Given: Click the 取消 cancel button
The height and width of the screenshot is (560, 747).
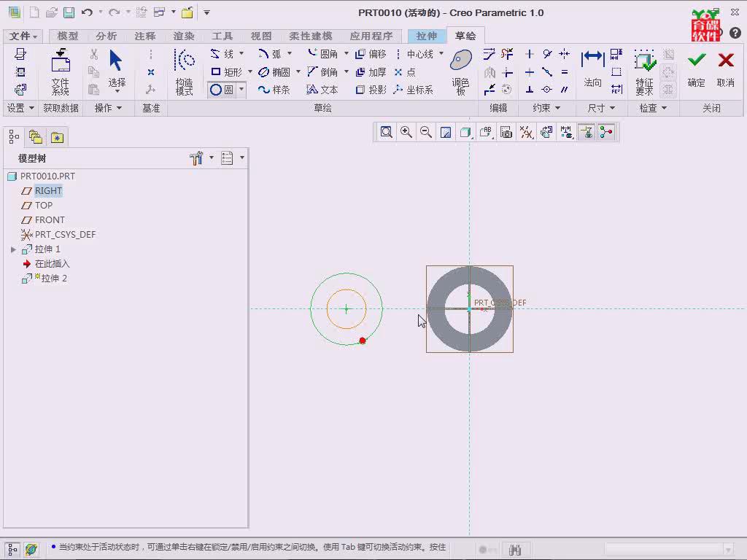Looking at the screenshot, I should tap(726, 69).
